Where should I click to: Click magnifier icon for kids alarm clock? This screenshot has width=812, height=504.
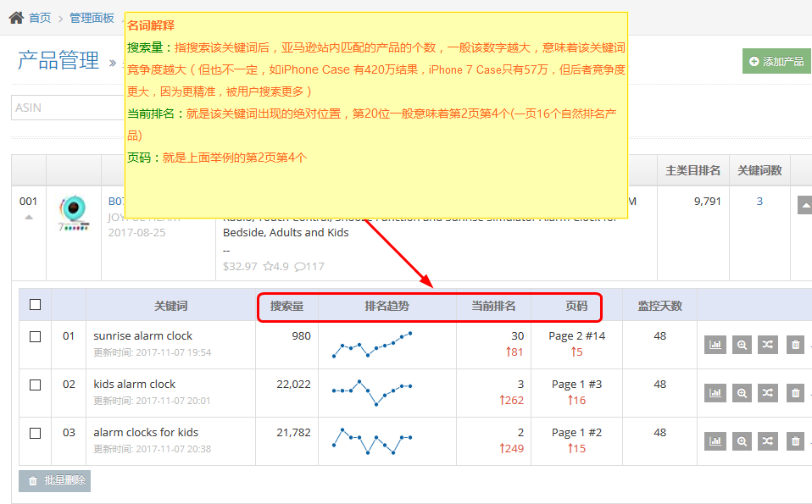click(x=742, y=393)
